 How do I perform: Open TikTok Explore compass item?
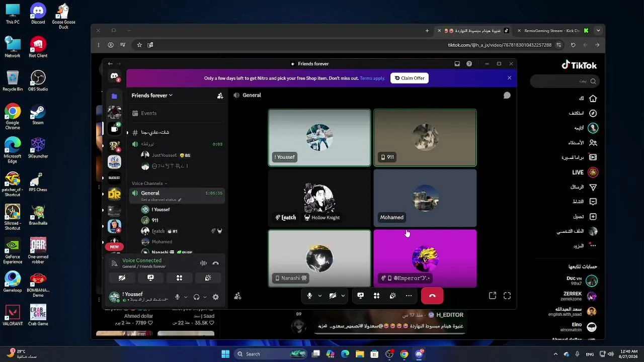[584, 114]
